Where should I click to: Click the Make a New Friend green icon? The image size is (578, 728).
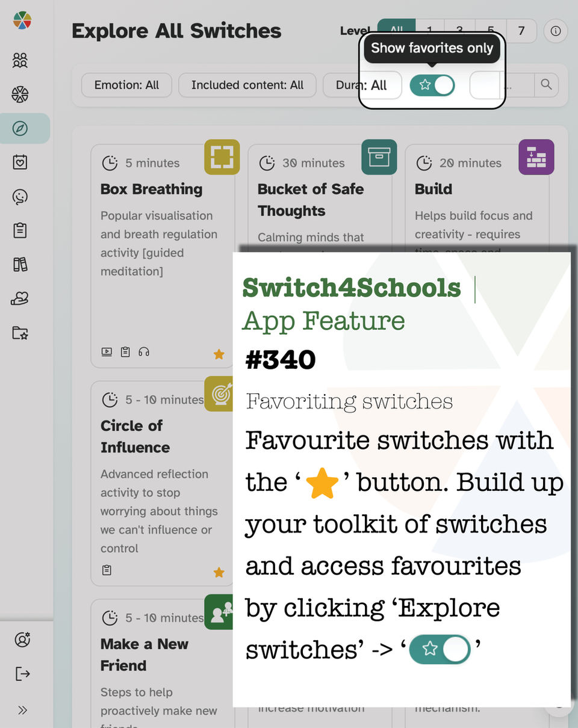coord(220,612)
